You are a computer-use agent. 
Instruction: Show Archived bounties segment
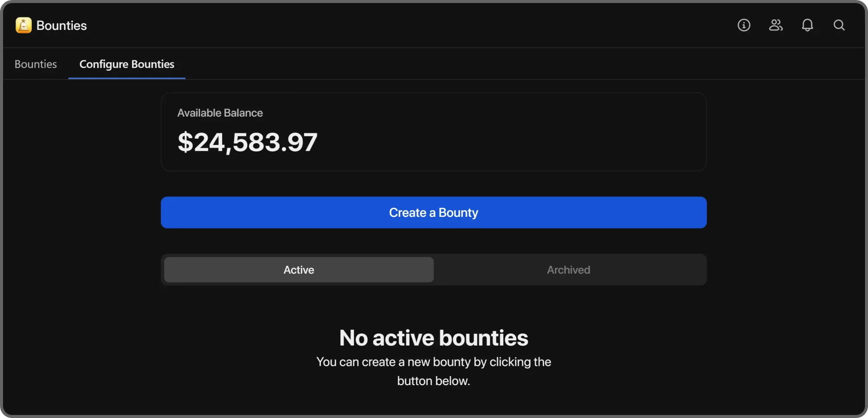click(x=569, y=270)
